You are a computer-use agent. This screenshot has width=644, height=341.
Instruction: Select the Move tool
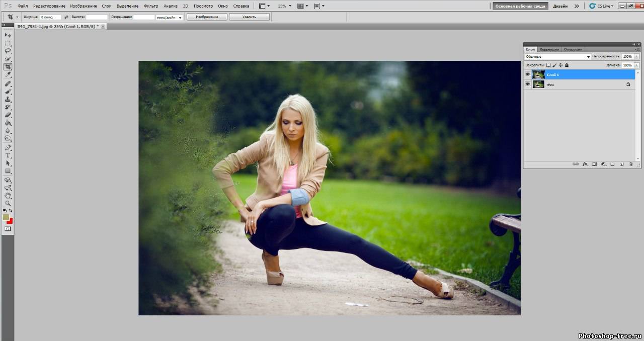pos(8,35)
